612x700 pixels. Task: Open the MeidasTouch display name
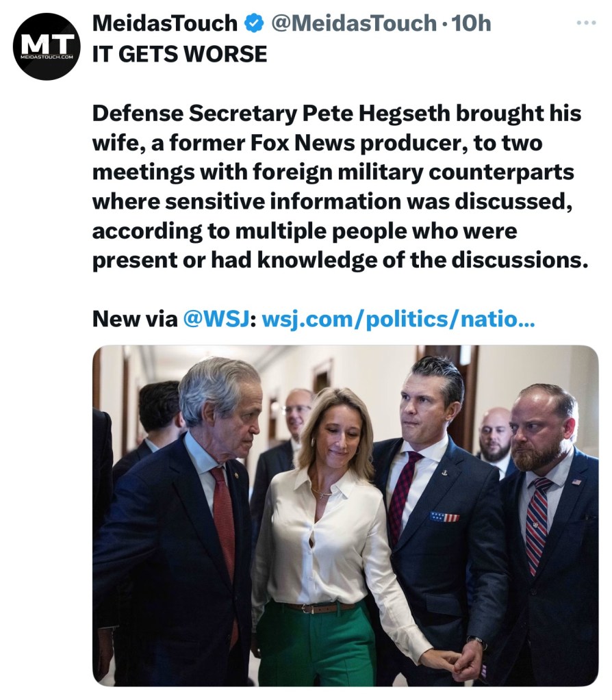pos(165,23)
